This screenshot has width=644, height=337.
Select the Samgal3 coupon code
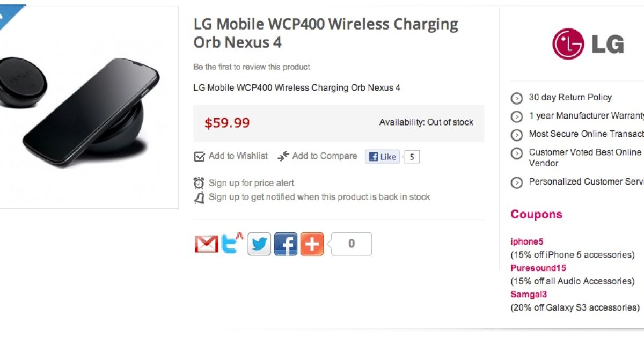529,294
